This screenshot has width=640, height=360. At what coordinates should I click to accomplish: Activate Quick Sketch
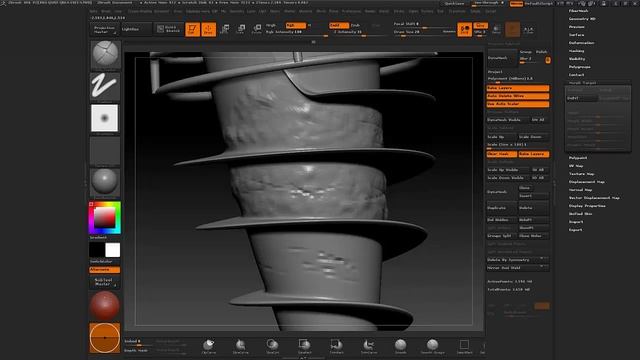point(169,29)
